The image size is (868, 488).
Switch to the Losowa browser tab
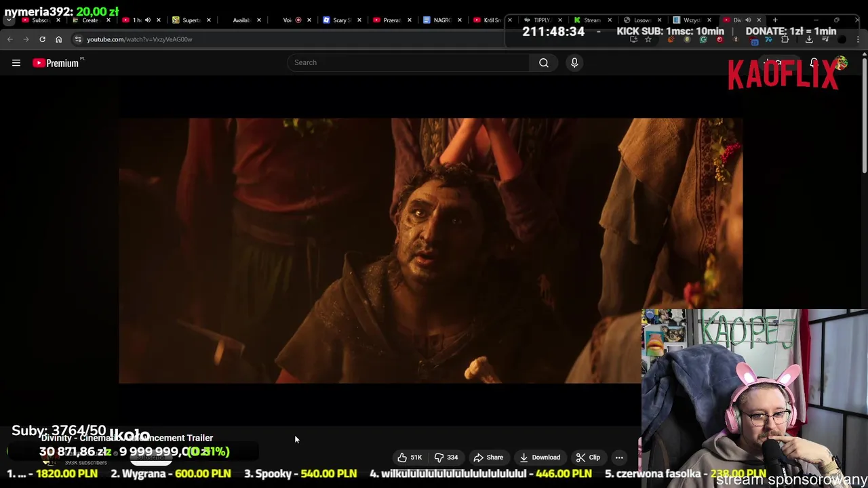click(642, 20)
